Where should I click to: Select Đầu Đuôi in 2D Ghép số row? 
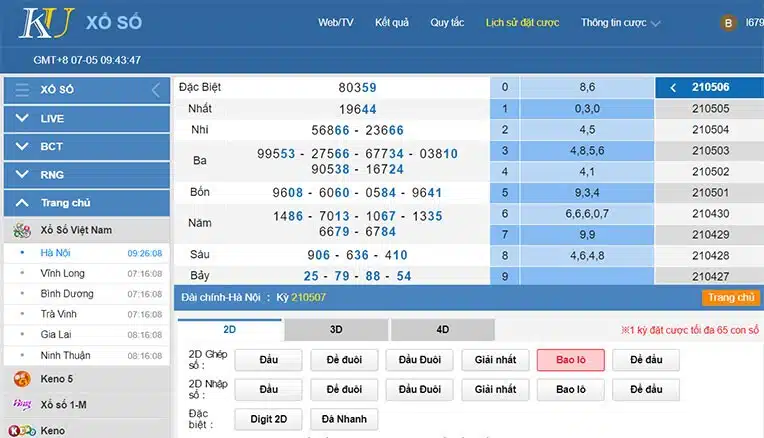(420, 360)
